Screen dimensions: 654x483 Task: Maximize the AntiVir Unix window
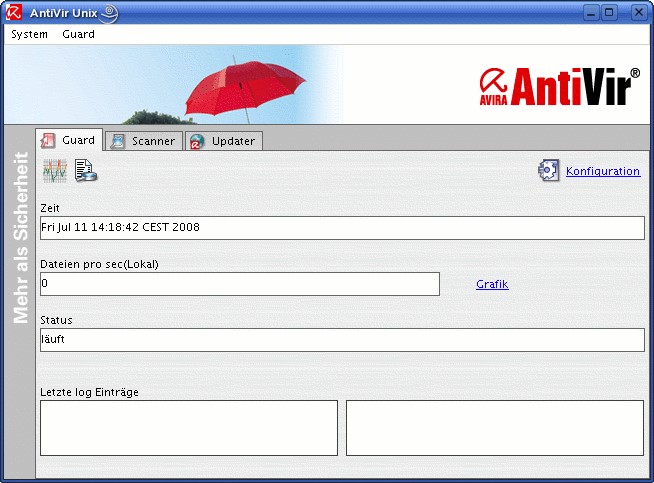tap(609, 13)
